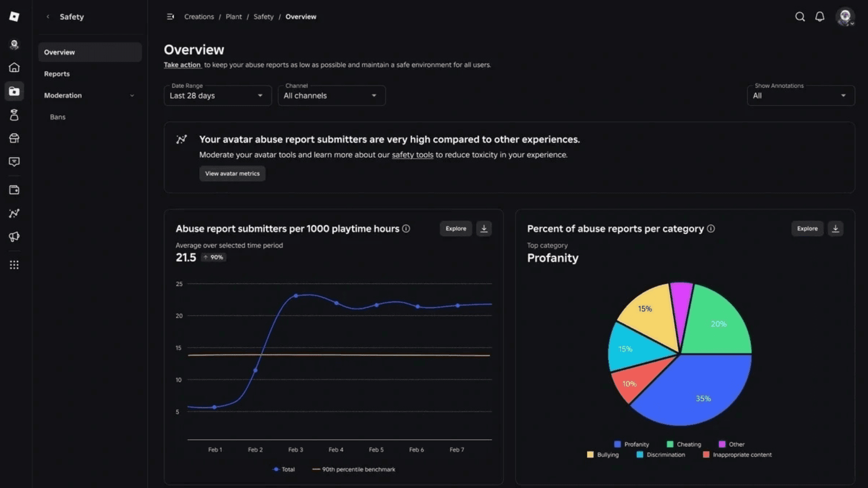Toggle the 90th percentile benchmark legend
868x488 pixels.
354,469
